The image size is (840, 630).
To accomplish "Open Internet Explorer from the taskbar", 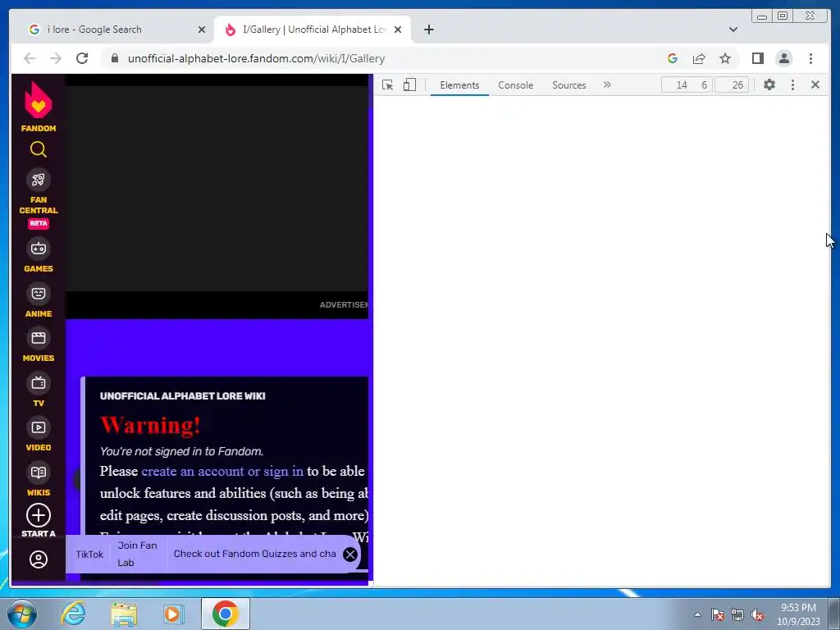I will click(x=73, y=614).
